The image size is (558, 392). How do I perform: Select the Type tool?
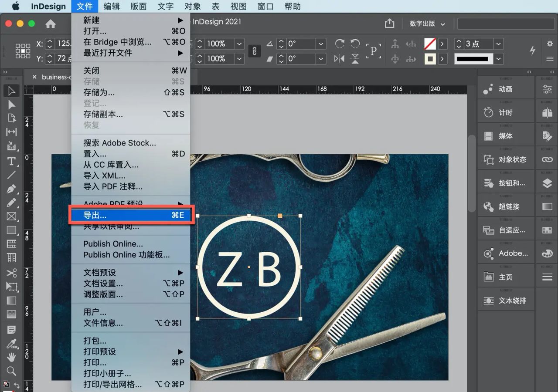point(12,161)
